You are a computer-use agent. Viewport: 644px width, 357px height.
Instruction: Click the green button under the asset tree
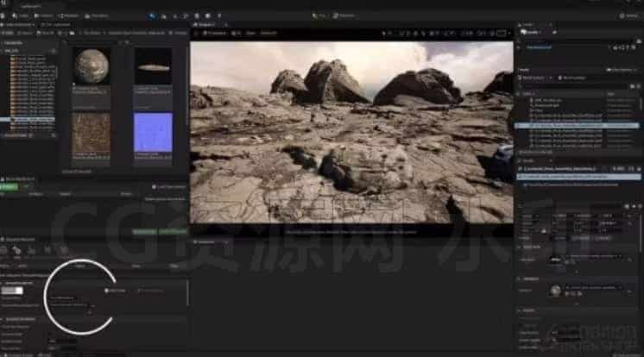coord(9,187)
